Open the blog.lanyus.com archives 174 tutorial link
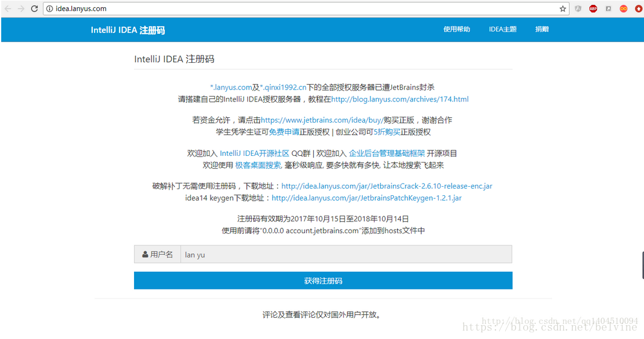This screenshot has height=339, width=644. [x=400, y=99]
